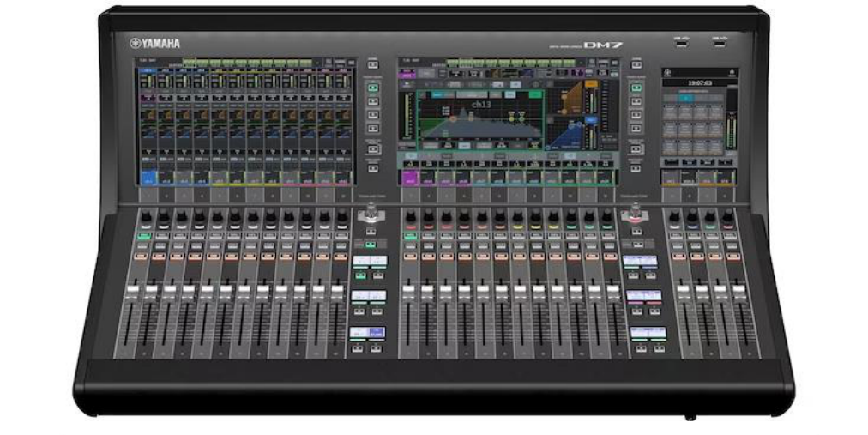
Task: Click the last encoder knob of right bank
Action: pos(728,217)
